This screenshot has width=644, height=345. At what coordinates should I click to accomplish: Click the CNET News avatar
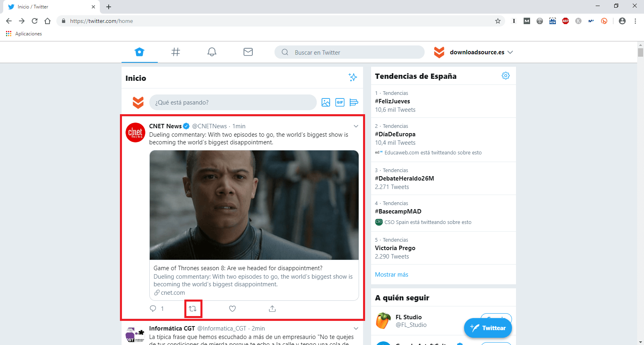pyautogui.click(x=135, y=132)
